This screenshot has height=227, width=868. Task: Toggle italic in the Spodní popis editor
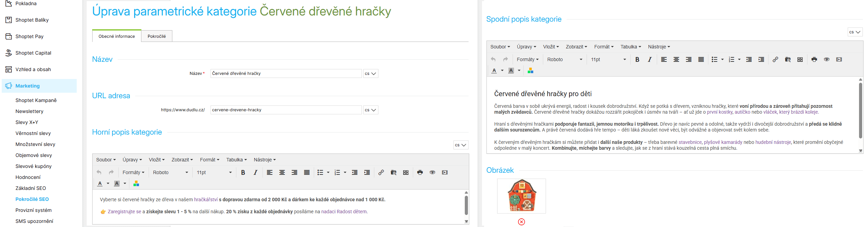pyautogui.click(x=650, y=59)
